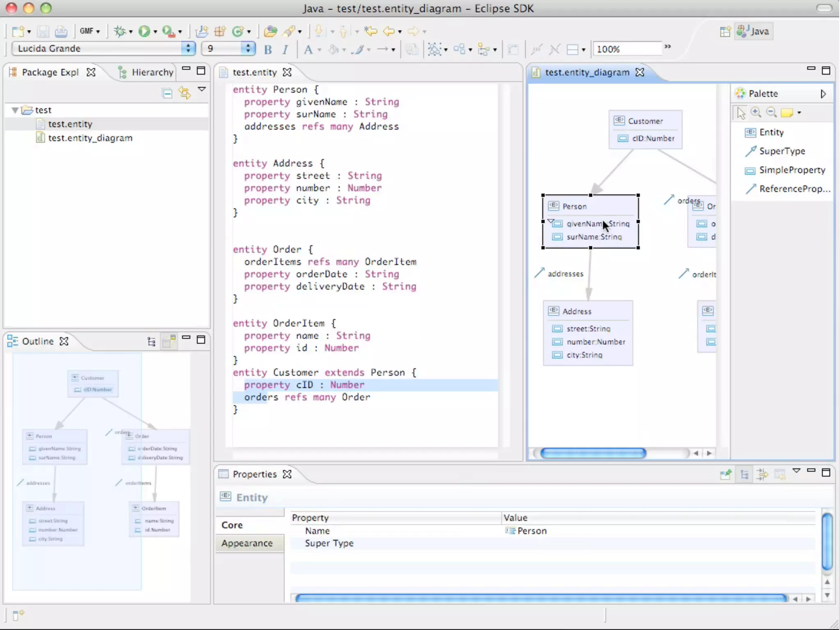Toggle Pin to Selection in Properties view
840x630 pixels.
(x=726, y=475)
